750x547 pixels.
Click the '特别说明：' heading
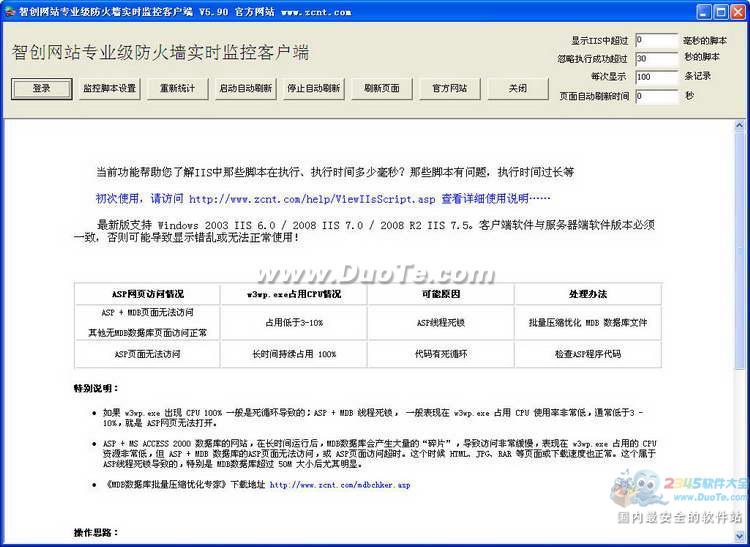tap(96, 388)
